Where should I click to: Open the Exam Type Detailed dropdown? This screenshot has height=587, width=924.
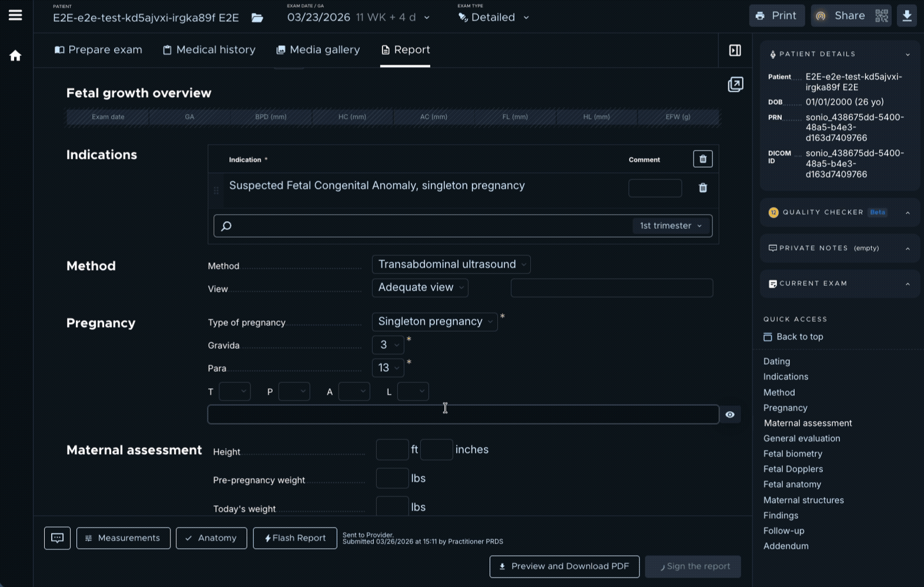pyautogui.click(x=494, y=18)
